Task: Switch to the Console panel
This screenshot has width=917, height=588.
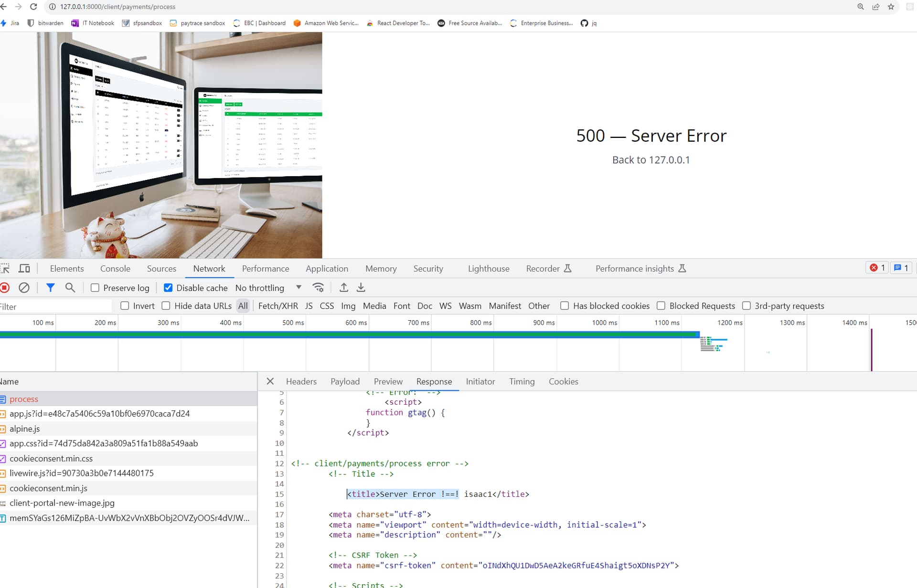Action: tap(115, 269)
